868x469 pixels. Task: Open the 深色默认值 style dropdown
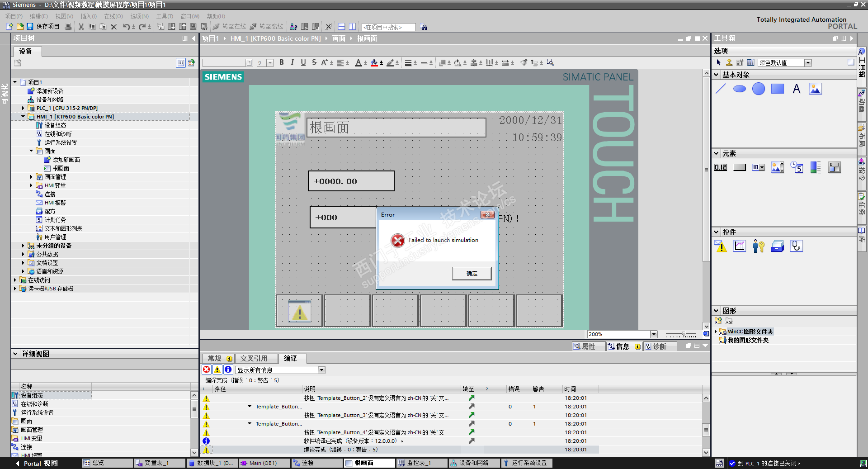808,63
